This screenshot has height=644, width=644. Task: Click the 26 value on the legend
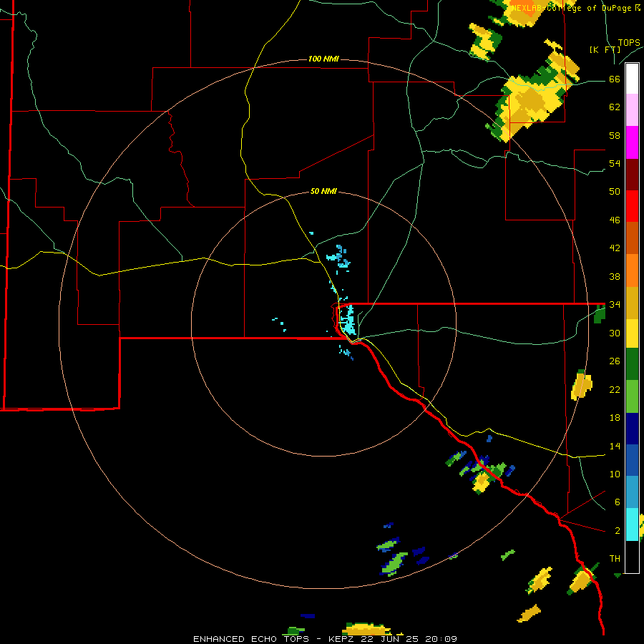coord(615,361)
